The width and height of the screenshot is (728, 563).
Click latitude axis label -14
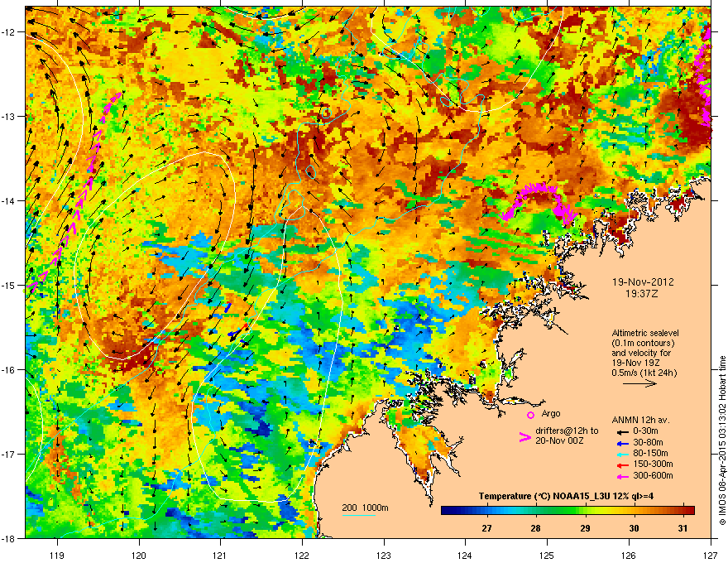(x=9, y=200)
